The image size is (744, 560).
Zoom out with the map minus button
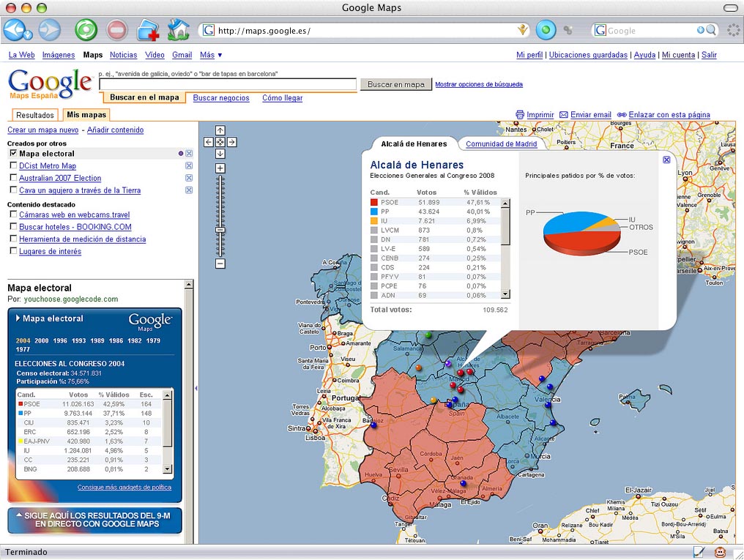click(220, 264)
